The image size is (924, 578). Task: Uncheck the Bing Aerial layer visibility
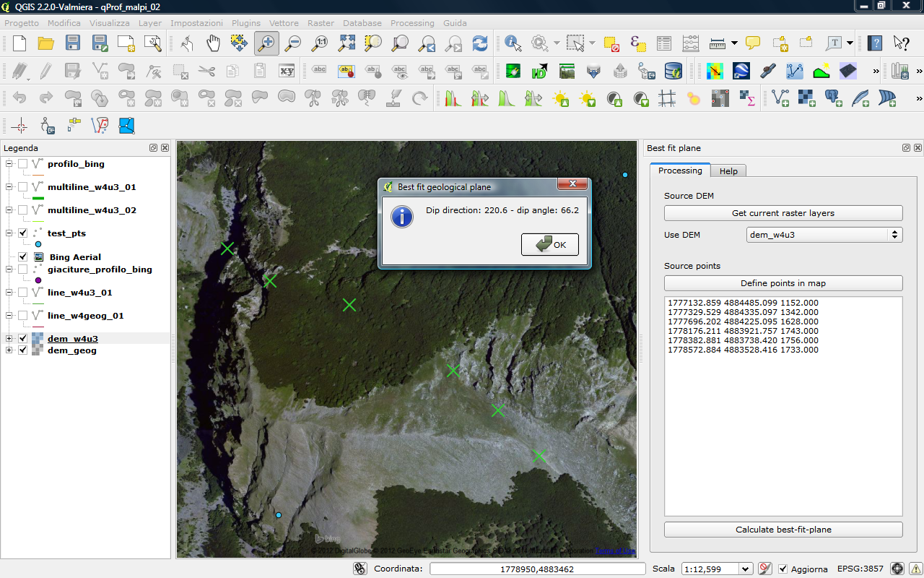click(x=22, y=257)
